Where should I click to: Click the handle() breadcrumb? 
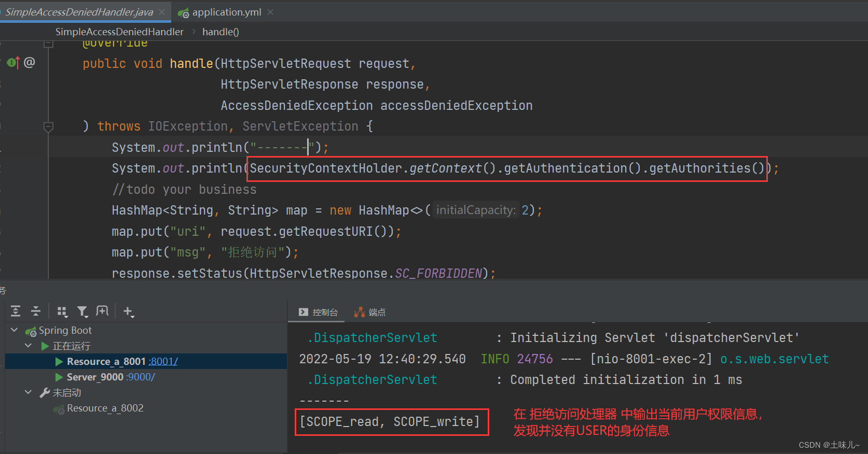click(x=221, y=32)
